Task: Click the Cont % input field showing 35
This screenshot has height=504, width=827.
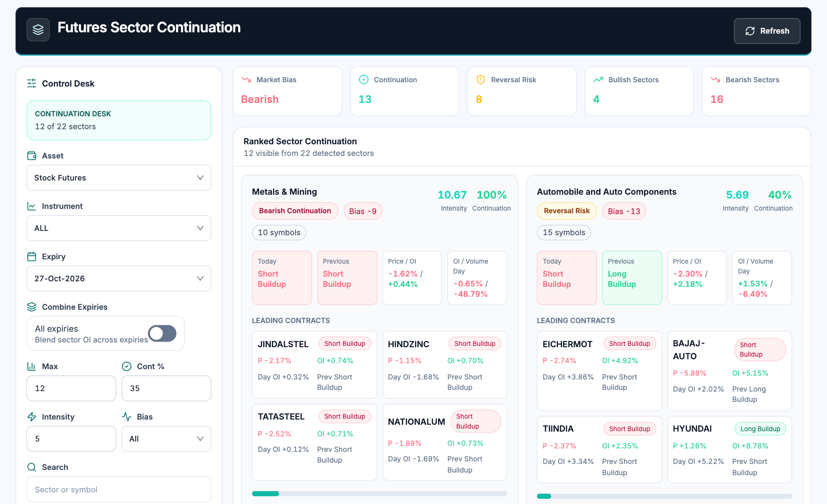Action: click(x=166, y=388)
